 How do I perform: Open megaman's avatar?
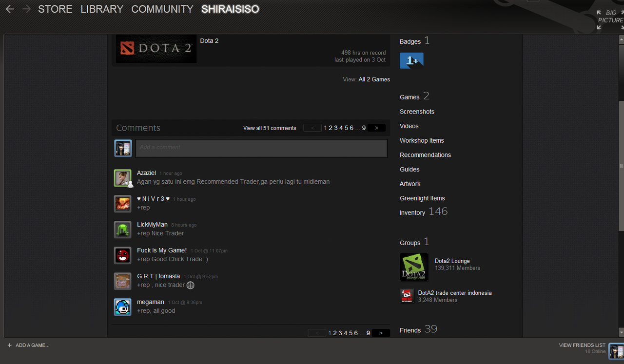click(x=123, y=307)
